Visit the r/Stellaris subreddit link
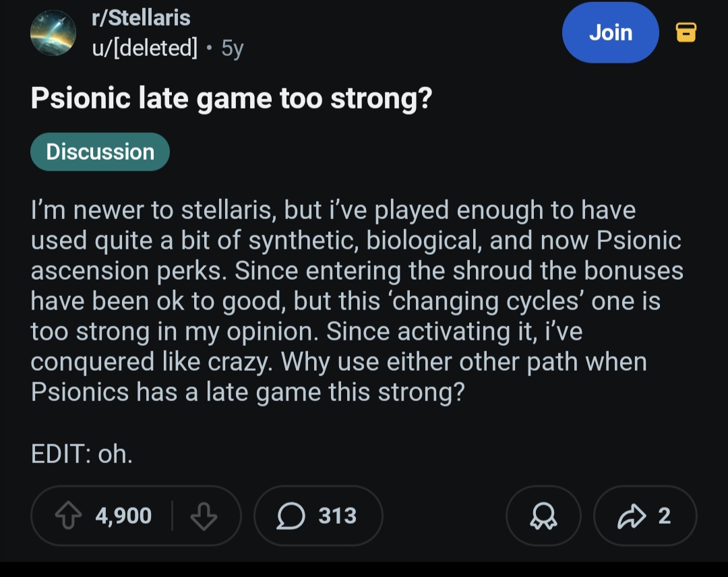 (141, 18)
